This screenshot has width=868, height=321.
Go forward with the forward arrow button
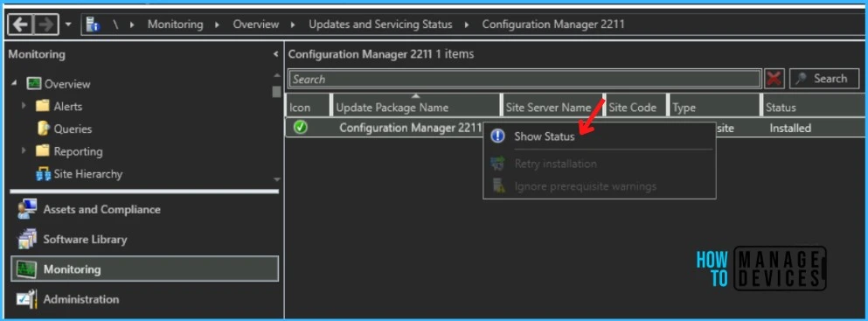46,24
